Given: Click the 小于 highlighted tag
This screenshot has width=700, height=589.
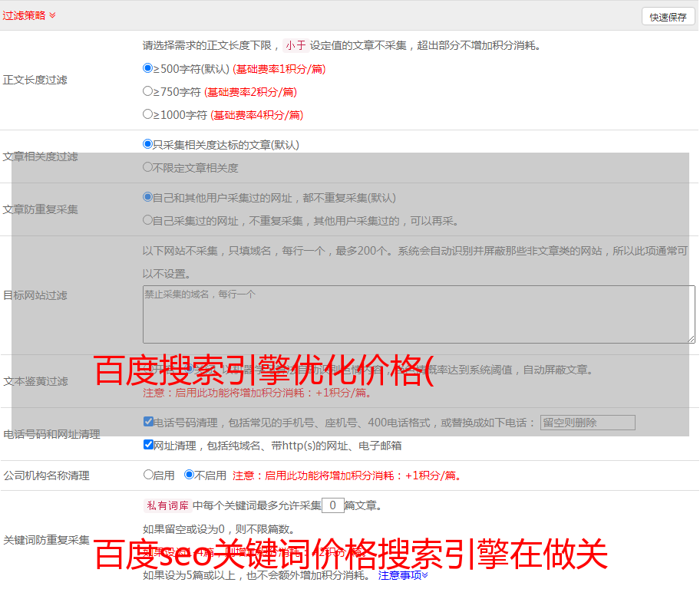Looking at the screenshot, I should point(296,45).
